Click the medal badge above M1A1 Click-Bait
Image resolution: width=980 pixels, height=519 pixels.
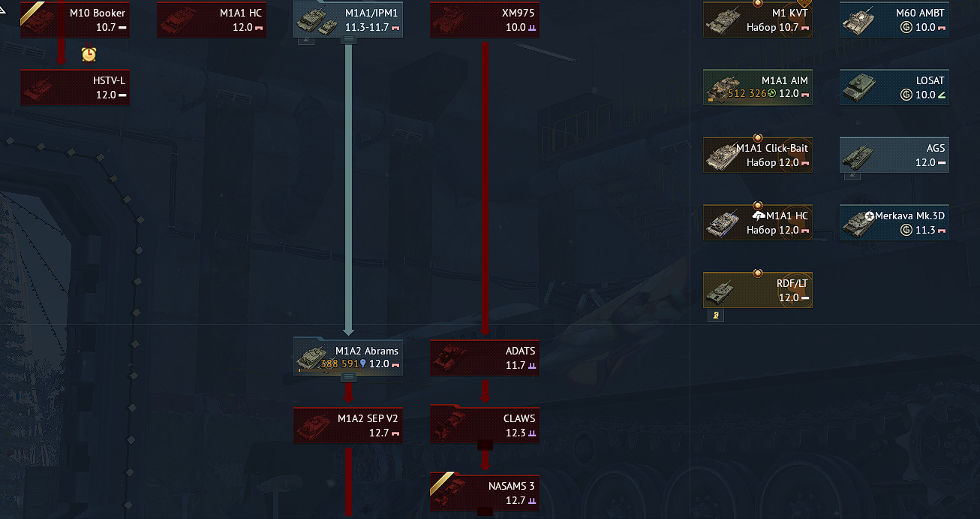(x=758, y=138)
